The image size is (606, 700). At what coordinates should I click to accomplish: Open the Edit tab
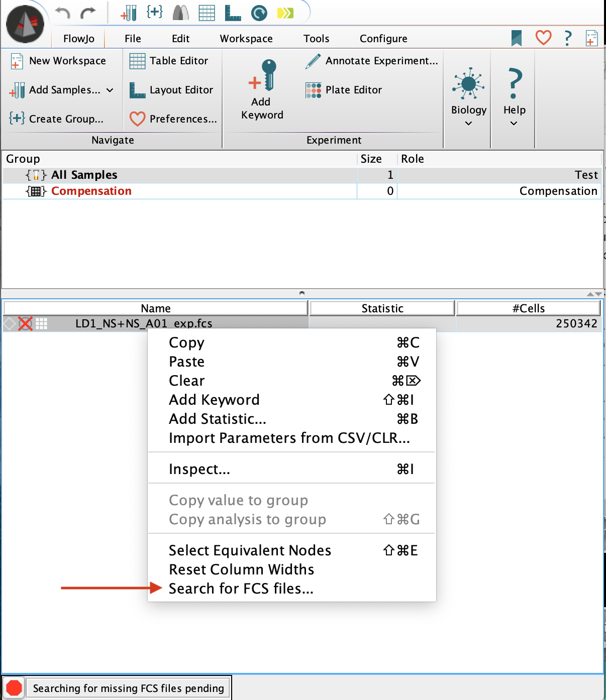point(180,39)
